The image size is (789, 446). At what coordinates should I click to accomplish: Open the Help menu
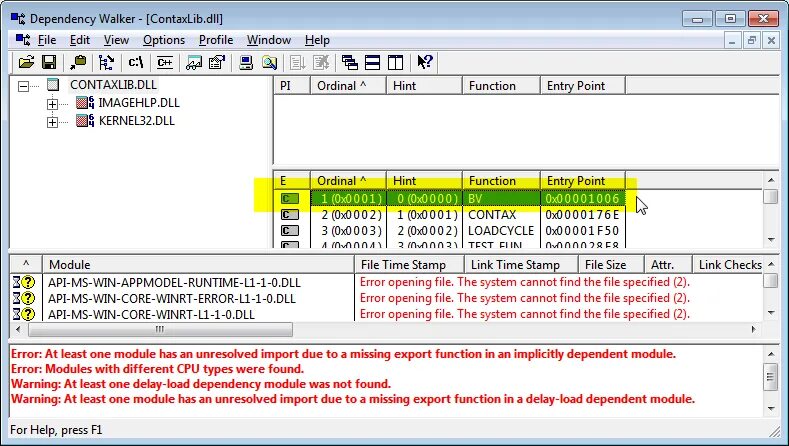tap(317, 40)
